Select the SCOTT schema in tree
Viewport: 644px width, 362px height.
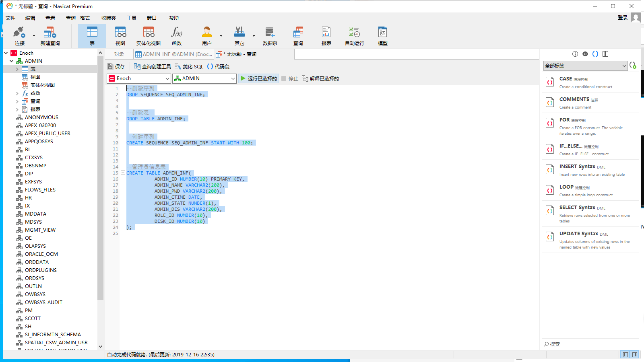click(33, 319)
